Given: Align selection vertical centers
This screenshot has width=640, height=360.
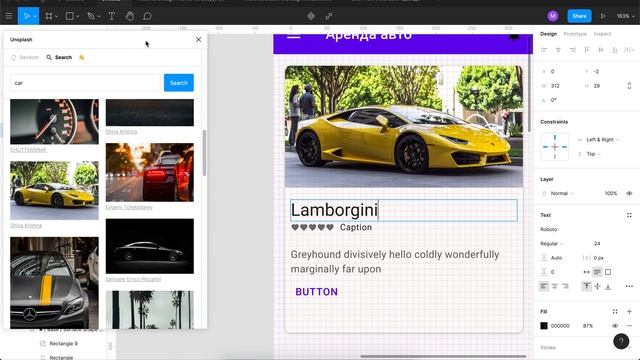Looking at the screenshot, I should click(x=601, y=50).
